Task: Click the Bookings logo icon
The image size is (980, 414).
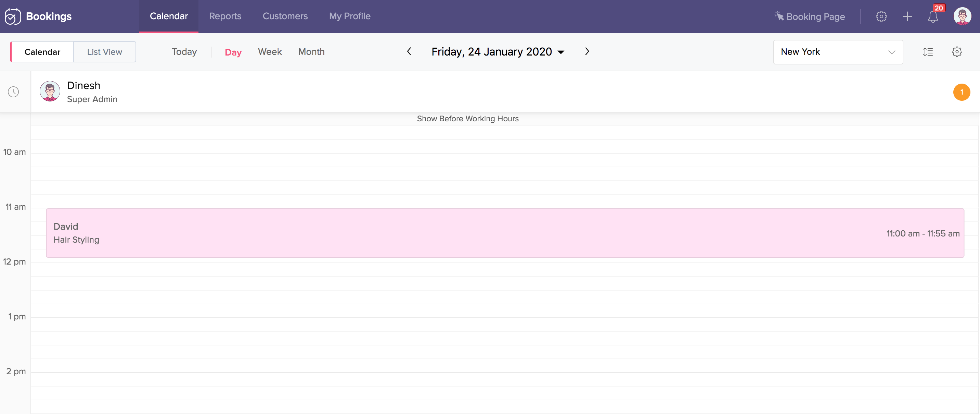Action: (x=13, y=16)
